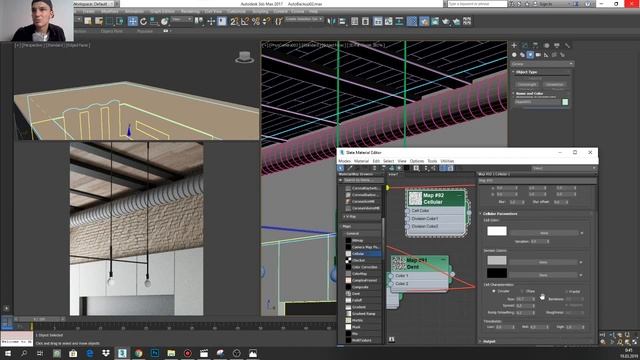The height and width of the screenshot is (360, 640).
Task: Click Select Tool arrow in Slate toolbar
Action: pos(341,168)
